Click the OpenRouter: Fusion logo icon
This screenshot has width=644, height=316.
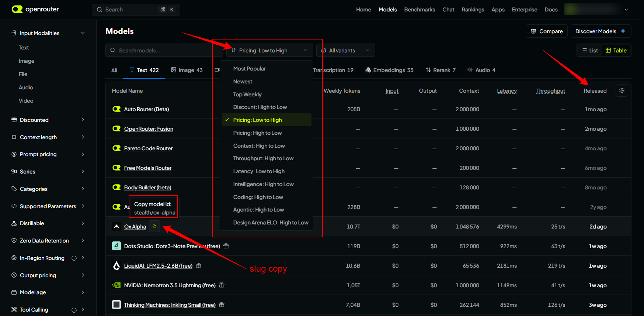116,128
